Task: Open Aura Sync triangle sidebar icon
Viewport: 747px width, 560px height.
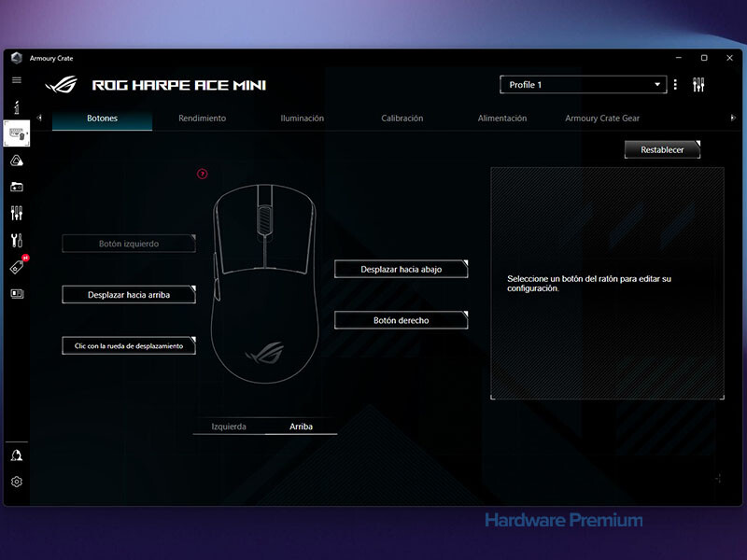Action: coord(17,161)
